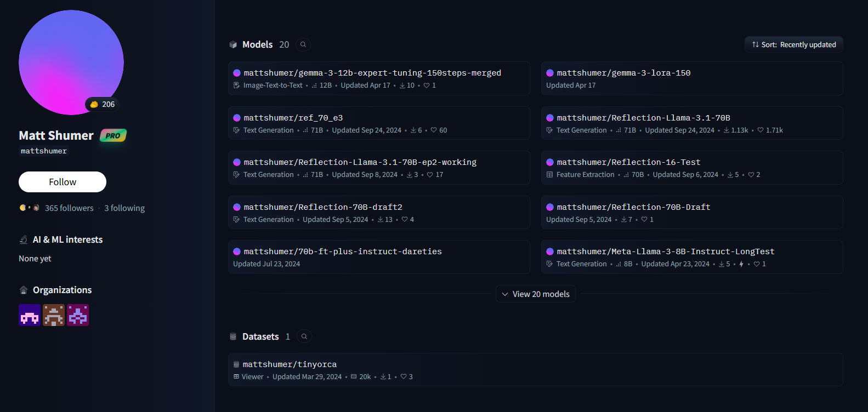Image resolution: width=868 pixels, height=412 pixels.
Task: Click the mattshumer username text
Action: 44,151
